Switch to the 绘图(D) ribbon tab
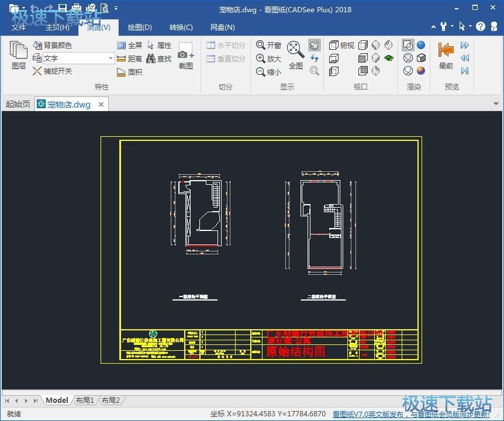The height and width of the screenshot is (421, 504). (x=140, y=27)
